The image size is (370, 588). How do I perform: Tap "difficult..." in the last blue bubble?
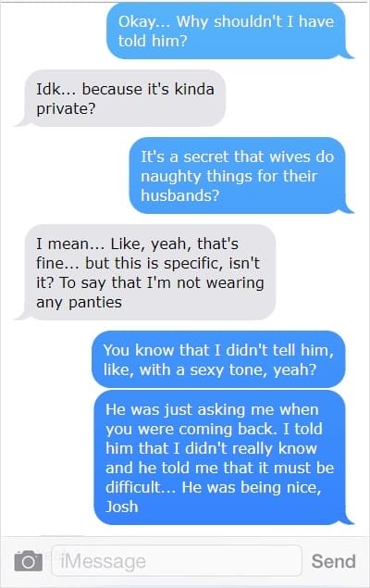[141, 487]
